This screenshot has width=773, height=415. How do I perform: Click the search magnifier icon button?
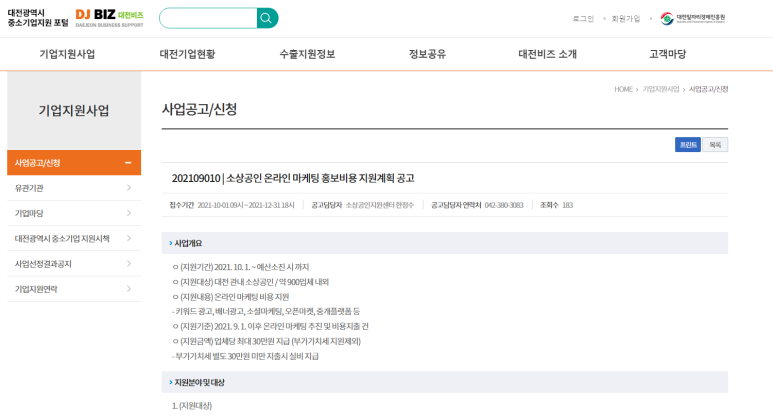pos(267,18)
